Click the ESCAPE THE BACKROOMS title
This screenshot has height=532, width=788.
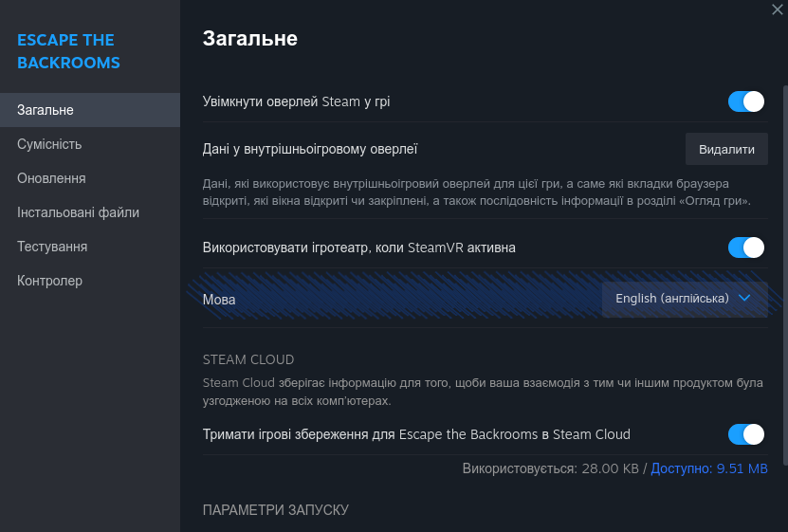[68, 51]
